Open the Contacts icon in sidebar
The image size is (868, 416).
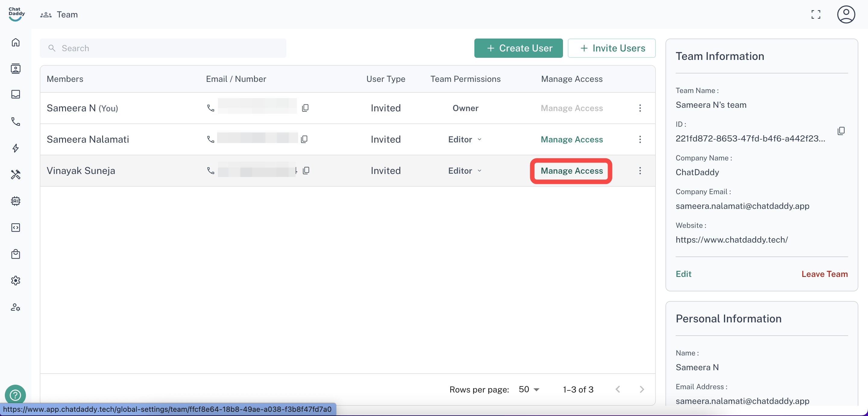point(15,69)
